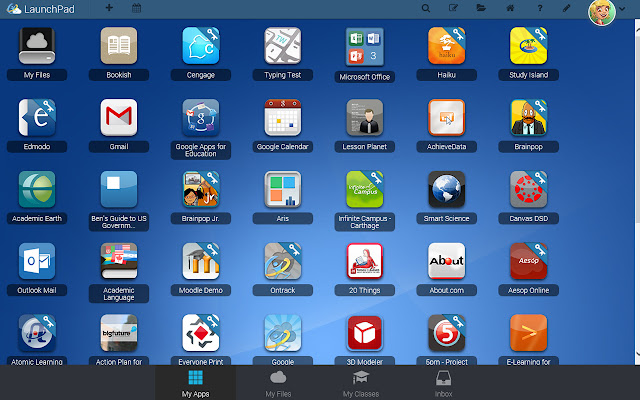The width and height of the screenshot is (640, 400).
Task: Launch the bigfuture Action Plan app
Action: click(x=119, y=333)
